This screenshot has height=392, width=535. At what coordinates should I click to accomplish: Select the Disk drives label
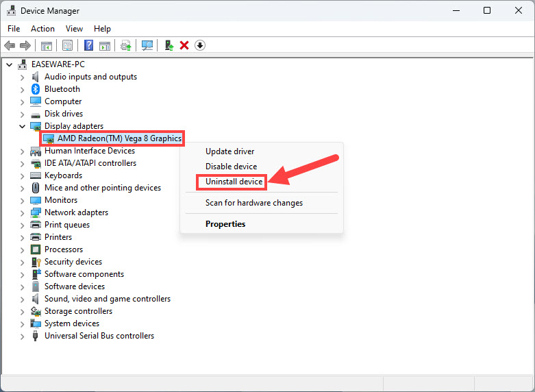64,114
